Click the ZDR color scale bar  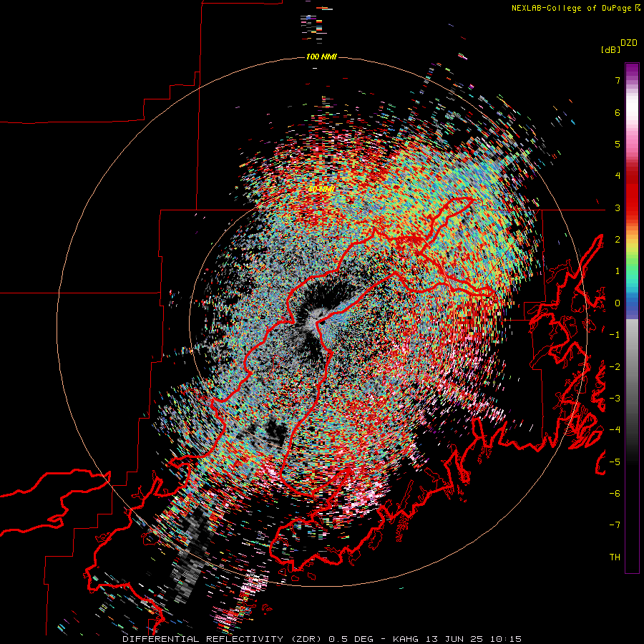pos(632,318)
